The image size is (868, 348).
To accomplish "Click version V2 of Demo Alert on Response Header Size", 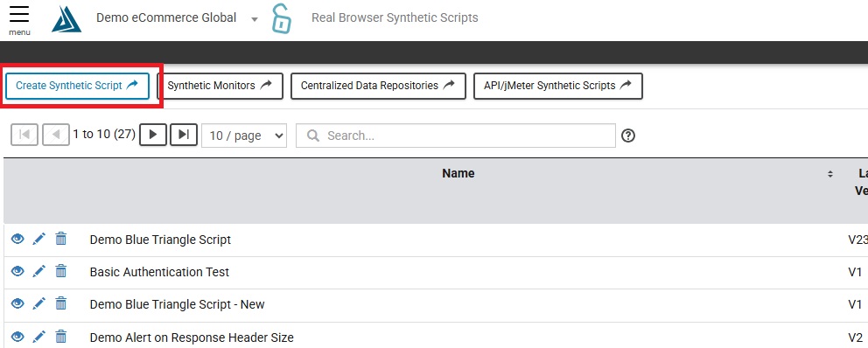I will point(855,338).
